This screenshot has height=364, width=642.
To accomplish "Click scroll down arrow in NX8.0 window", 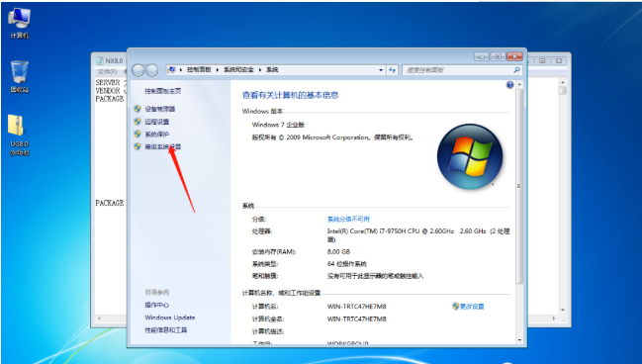I will tap(563, 311).
